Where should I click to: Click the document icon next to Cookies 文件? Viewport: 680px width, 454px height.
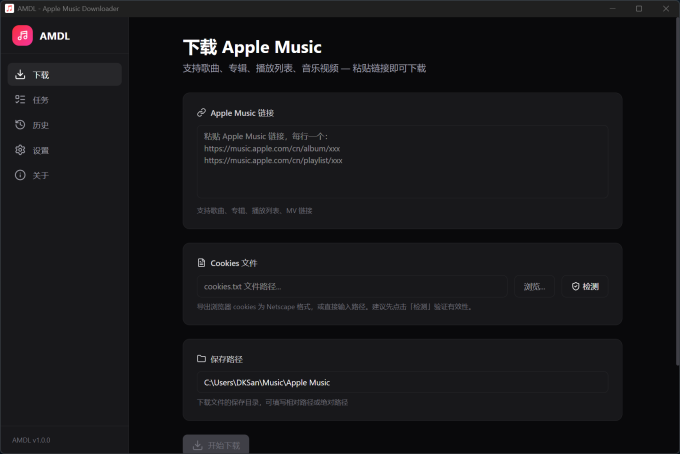pyautogui.click(x=201, y=263)
